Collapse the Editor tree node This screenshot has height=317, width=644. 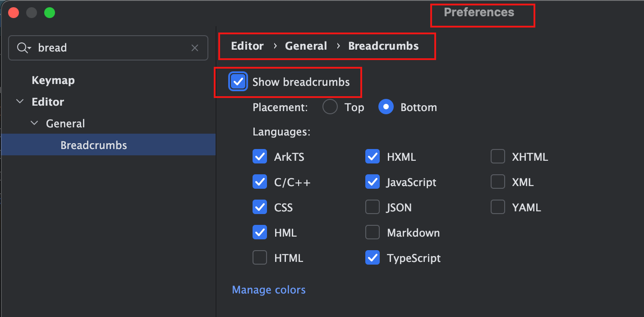pos(20,102)
